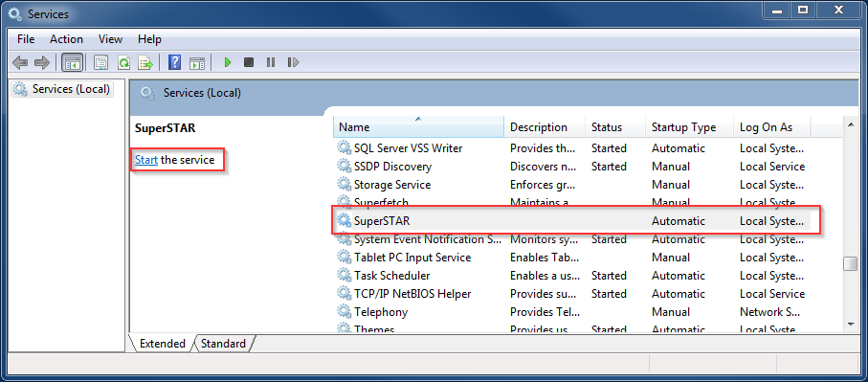Viewport: 868px width, 382px height.
Task: Switch to the Standard tab
Action: coord(223,344)
